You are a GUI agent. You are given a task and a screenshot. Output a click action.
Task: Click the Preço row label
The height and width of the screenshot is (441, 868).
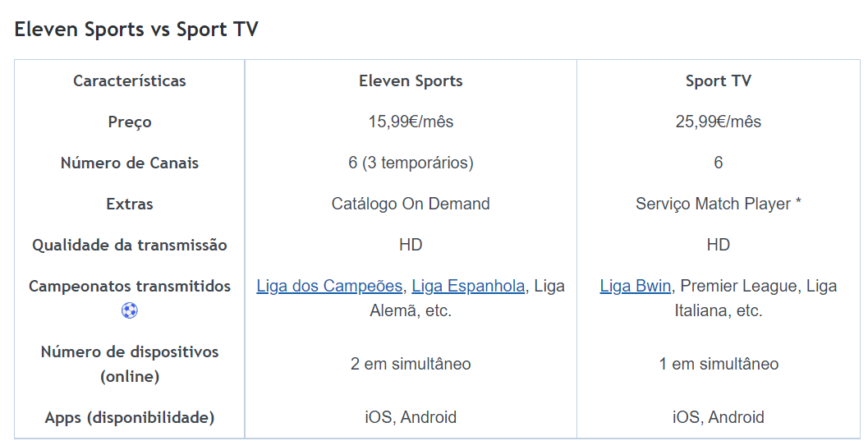coord(130,122)
